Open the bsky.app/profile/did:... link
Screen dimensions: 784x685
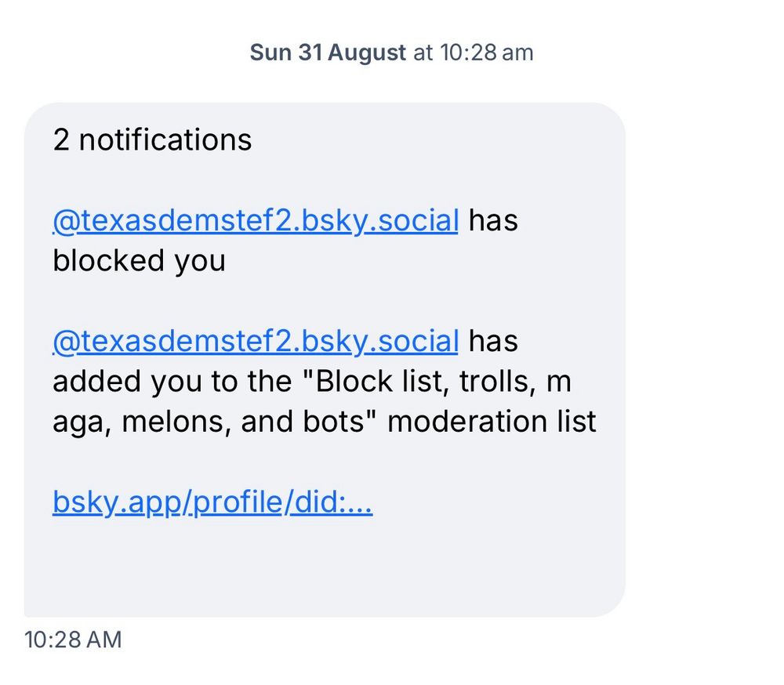212,502
